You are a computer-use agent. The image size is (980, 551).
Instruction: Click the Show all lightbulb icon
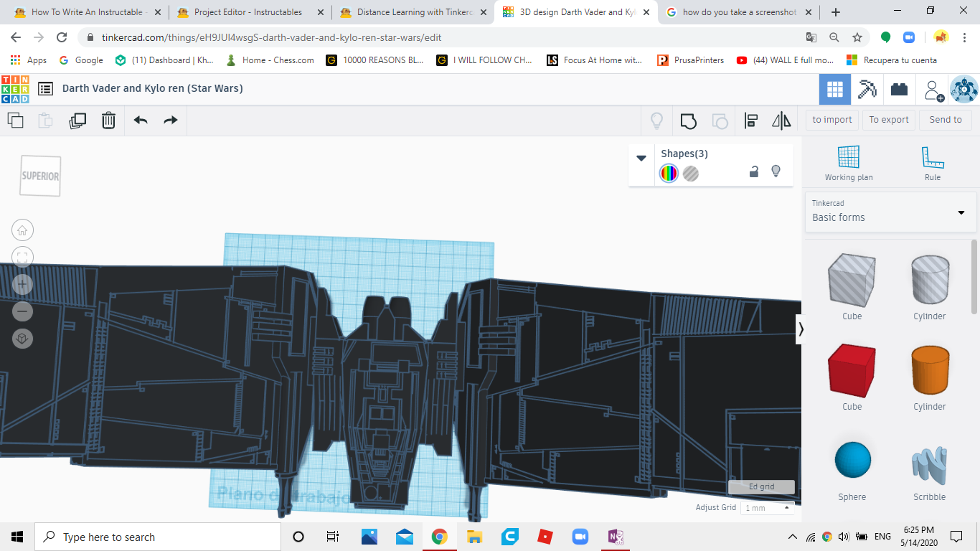tap(656, 121)
